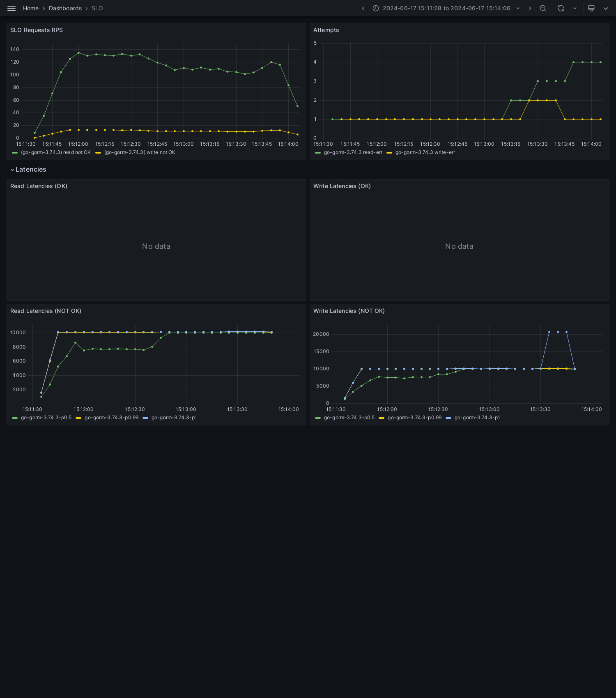
Task: Refresh the dashboard
Action: pos(561,8)
